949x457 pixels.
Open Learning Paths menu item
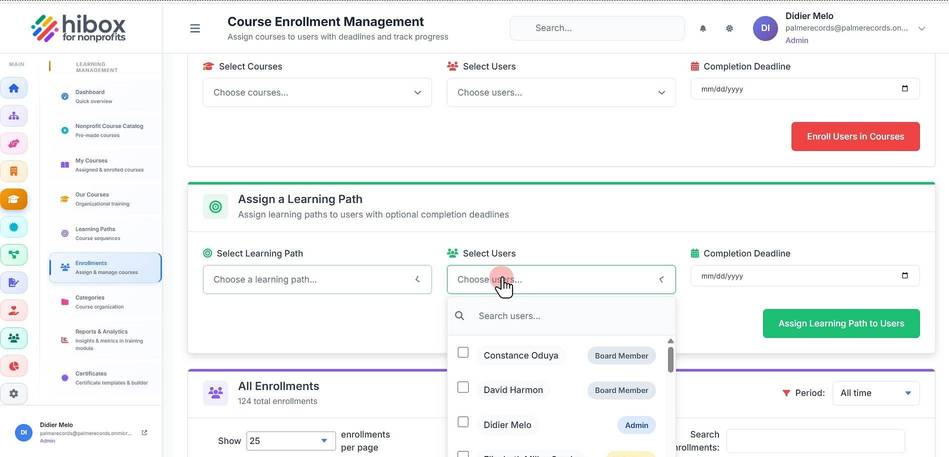pyautogui.click(x=105, y=234)
